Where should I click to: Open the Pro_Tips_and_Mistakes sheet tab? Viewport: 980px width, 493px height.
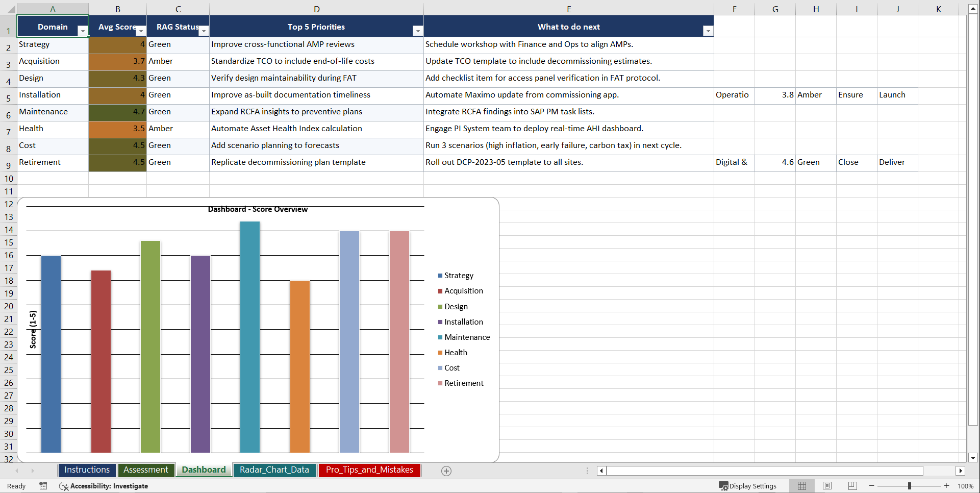click(369, 470)
